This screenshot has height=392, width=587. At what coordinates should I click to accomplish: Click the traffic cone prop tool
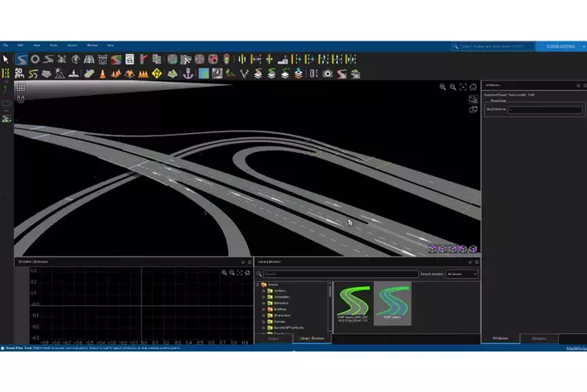[102, 74]
